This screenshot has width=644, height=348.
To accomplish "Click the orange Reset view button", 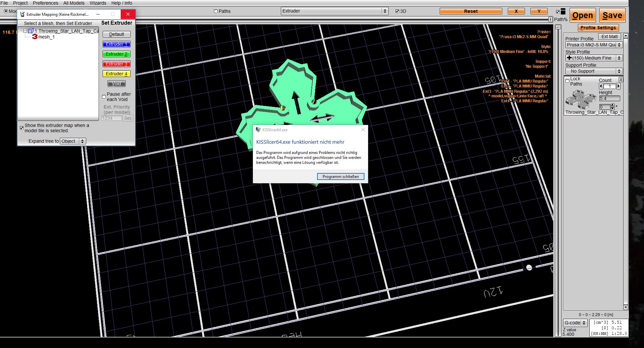I will point(471,11).
